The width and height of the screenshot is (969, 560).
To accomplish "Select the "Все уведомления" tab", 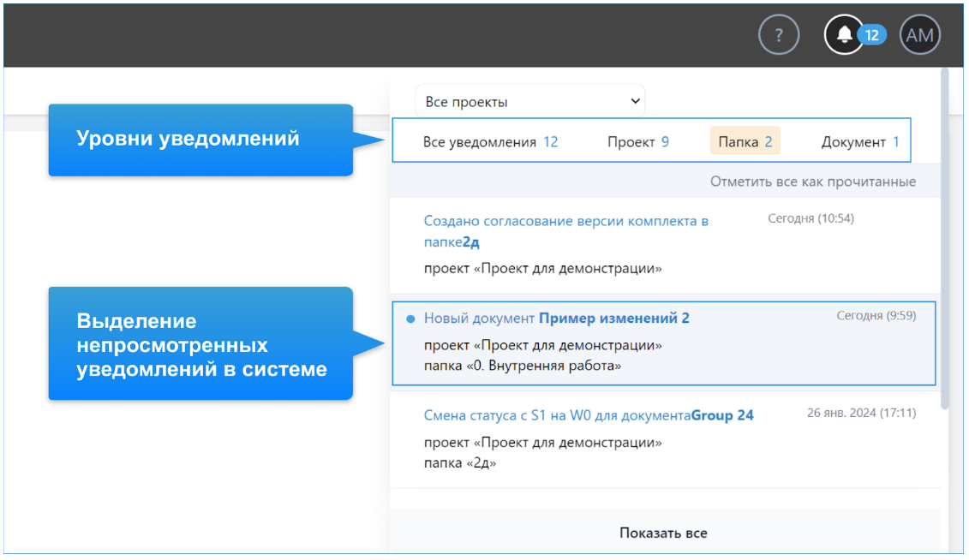I will 490,142.
